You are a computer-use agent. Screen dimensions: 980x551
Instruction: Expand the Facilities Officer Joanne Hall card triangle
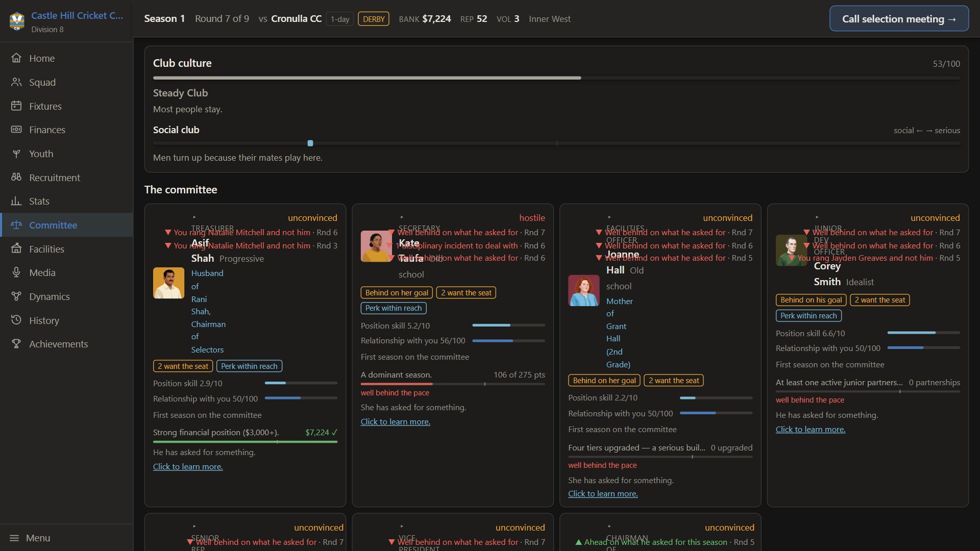609,217
